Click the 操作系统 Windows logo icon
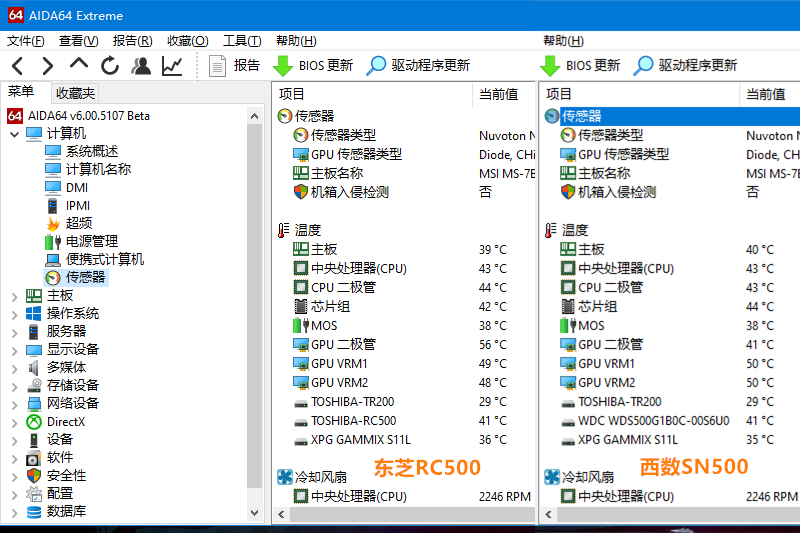Viewport: 800px width, 533px height. click(34, 314)
